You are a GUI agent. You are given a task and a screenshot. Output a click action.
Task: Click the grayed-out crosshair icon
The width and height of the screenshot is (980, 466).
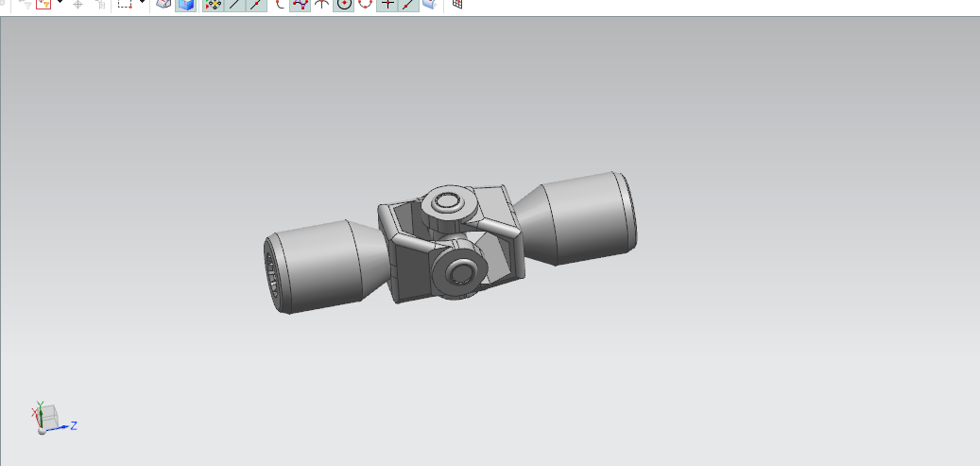pos(78,5)
